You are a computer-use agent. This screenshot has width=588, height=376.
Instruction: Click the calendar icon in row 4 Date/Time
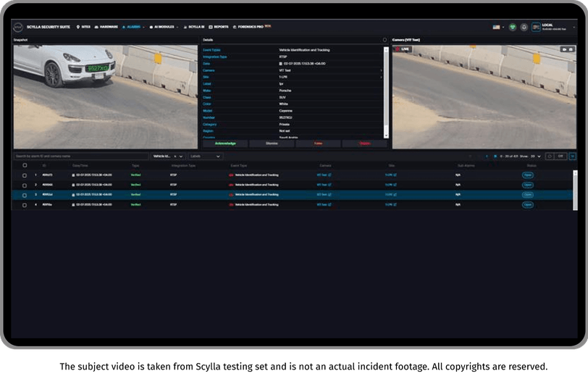[74, 205]
